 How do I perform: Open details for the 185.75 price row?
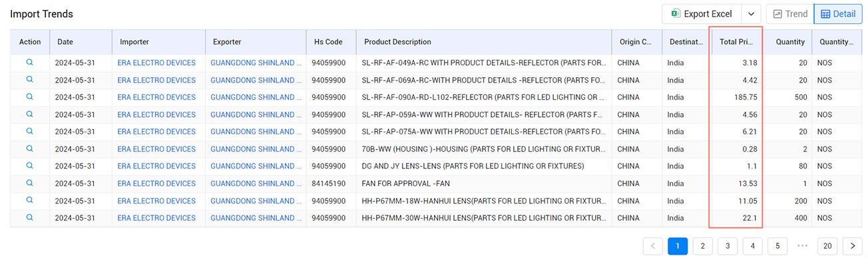point(29,97)
